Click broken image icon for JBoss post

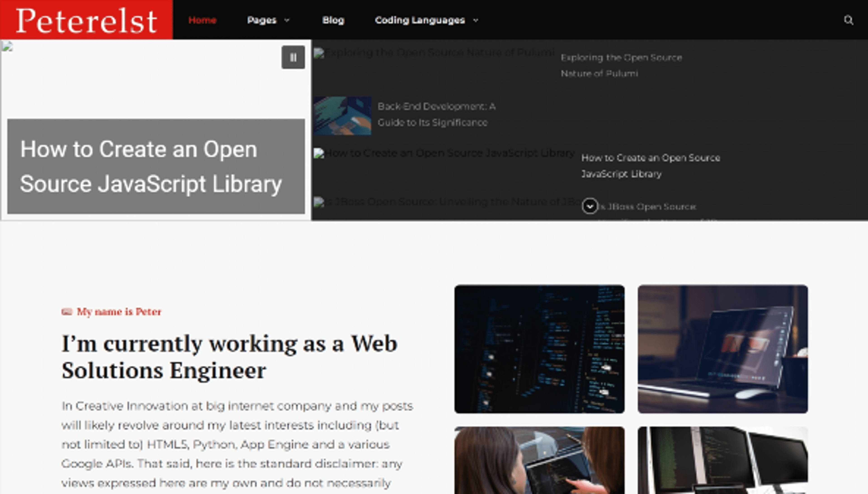pyautogui.click(x=319, y=202)
